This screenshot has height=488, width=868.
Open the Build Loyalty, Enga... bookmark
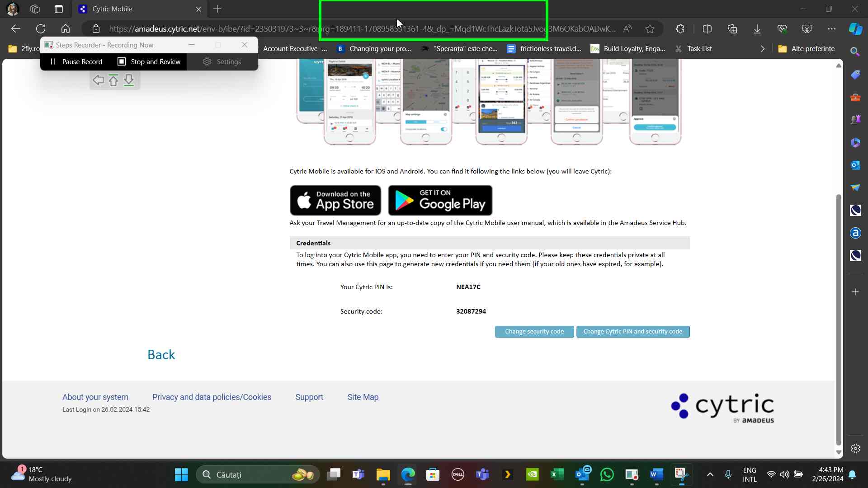(628, 49)
